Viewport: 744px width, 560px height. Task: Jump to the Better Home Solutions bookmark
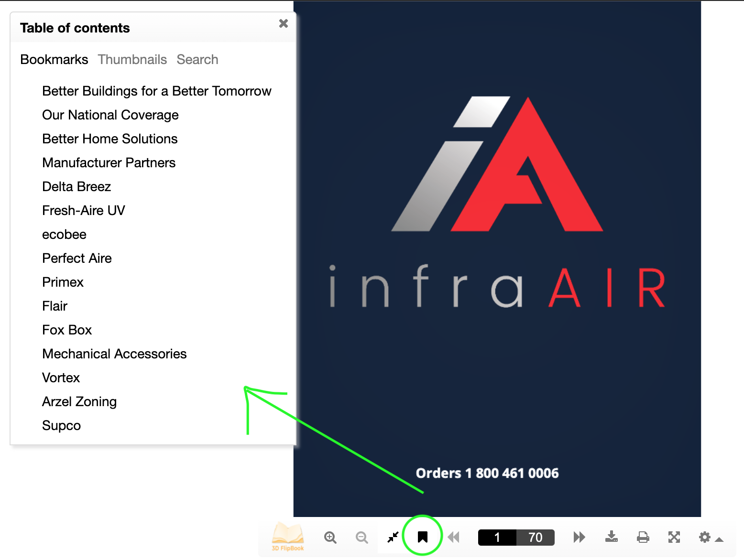coord(110,139)
